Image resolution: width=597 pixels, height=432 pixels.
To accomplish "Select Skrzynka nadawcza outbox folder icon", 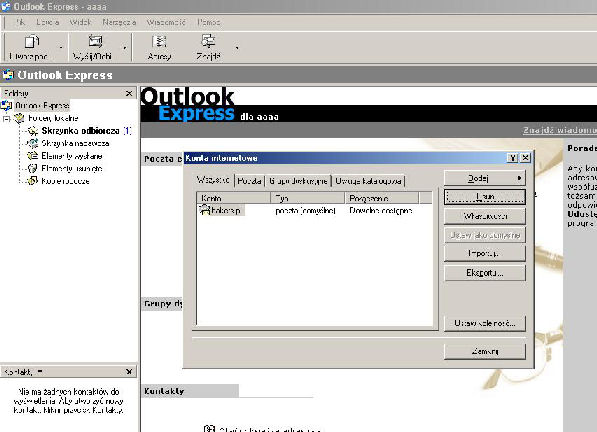I will [33, 143].
